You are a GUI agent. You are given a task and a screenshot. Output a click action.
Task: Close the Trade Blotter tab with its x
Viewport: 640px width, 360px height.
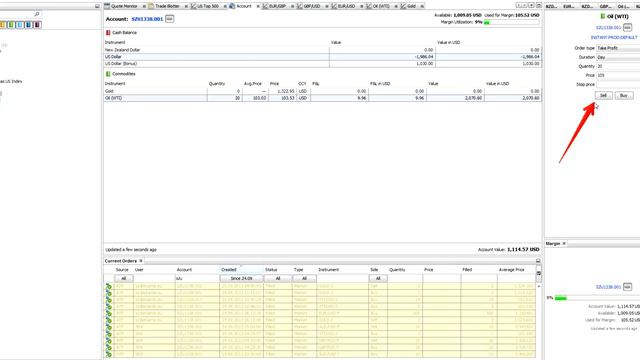point(186,6)
